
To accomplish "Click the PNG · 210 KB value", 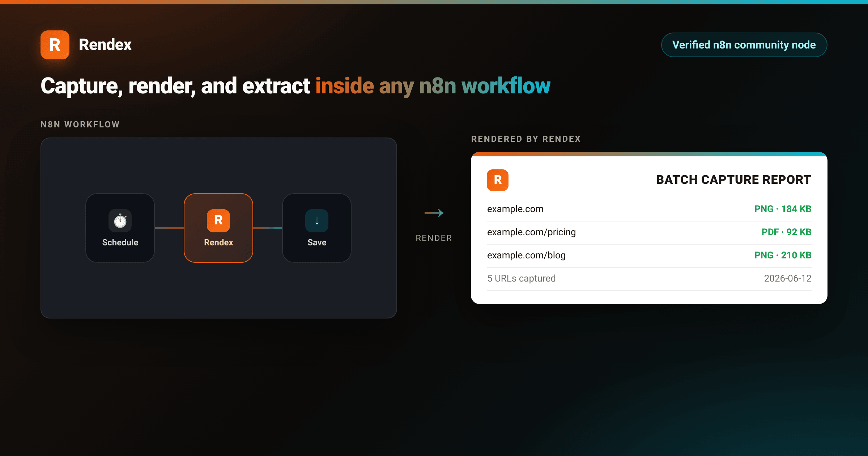I will click(783, 255).
